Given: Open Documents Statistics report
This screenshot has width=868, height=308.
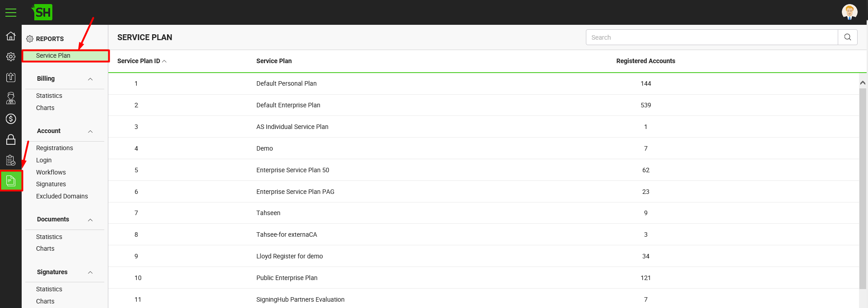Looking at the screenshot, I should tap(49, 237).
